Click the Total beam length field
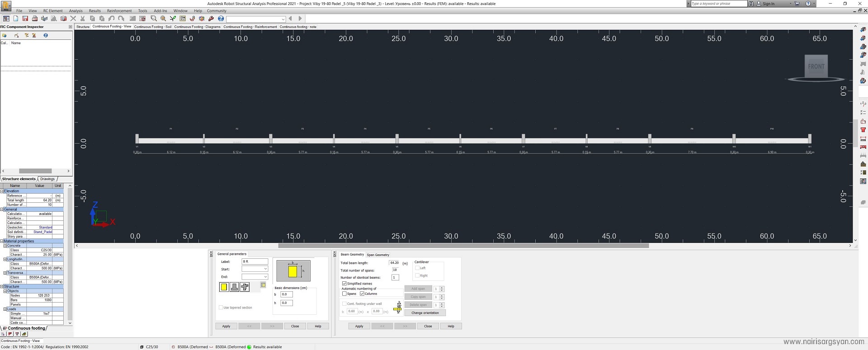 coord(394,263)
